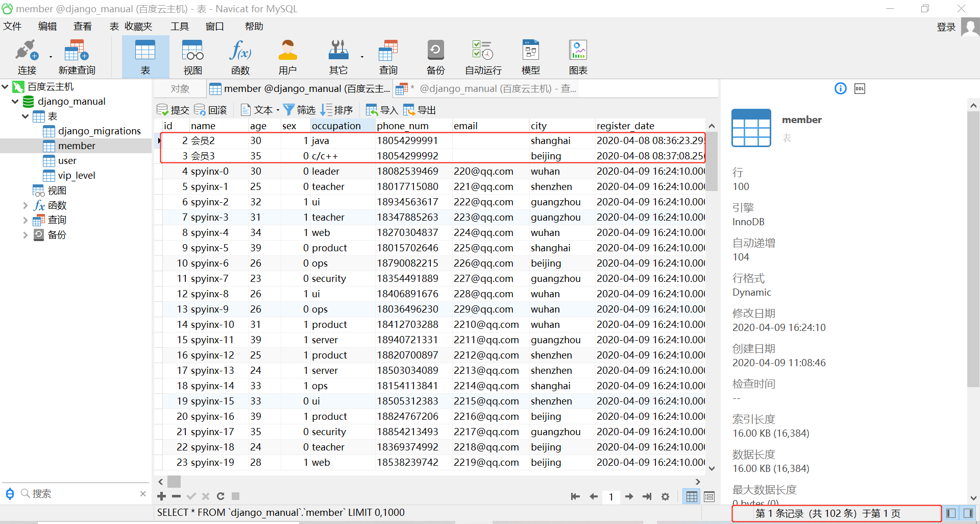Switch to the untitled query tab
This screenshot has width=980, height=524.
pyautogui.click(x=486, y=89)
